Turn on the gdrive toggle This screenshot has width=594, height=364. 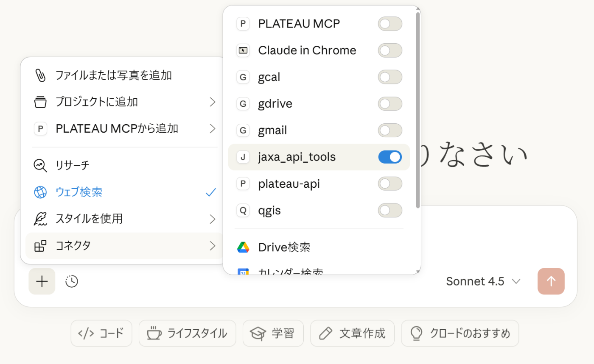tap(390, 104)
